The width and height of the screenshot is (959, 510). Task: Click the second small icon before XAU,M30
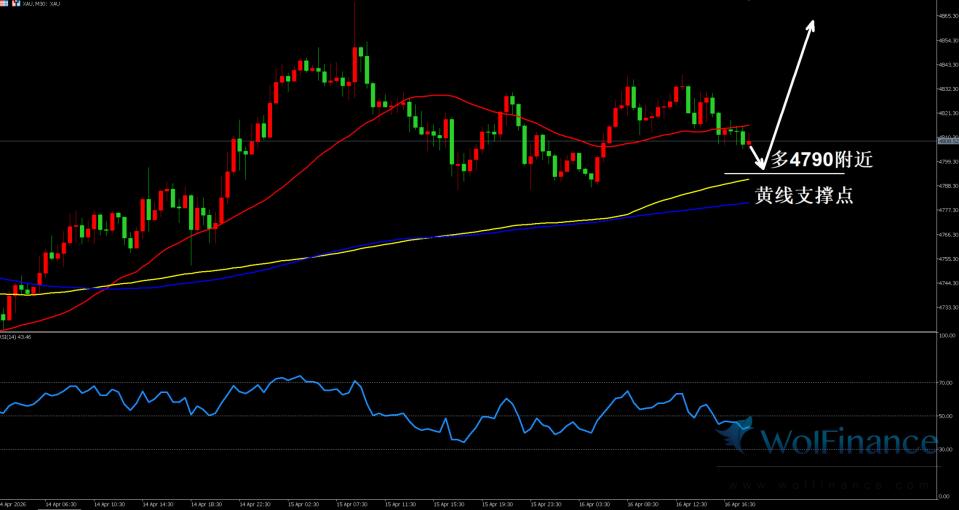[15, 5]
